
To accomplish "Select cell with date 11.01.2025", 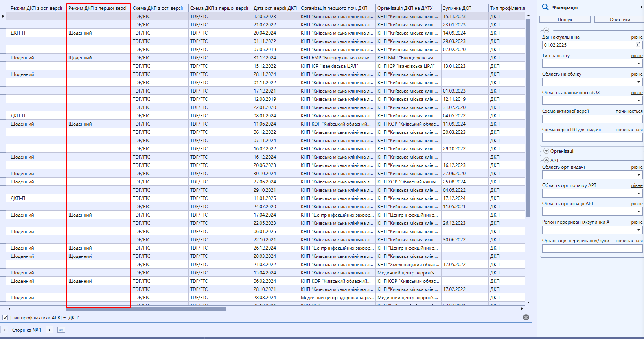I will pos(275,198).
